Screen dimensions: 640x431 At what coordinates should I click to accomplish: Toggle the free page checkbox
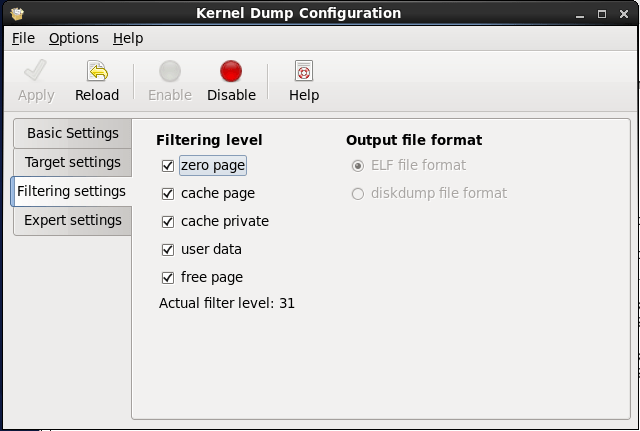[168, 278]
